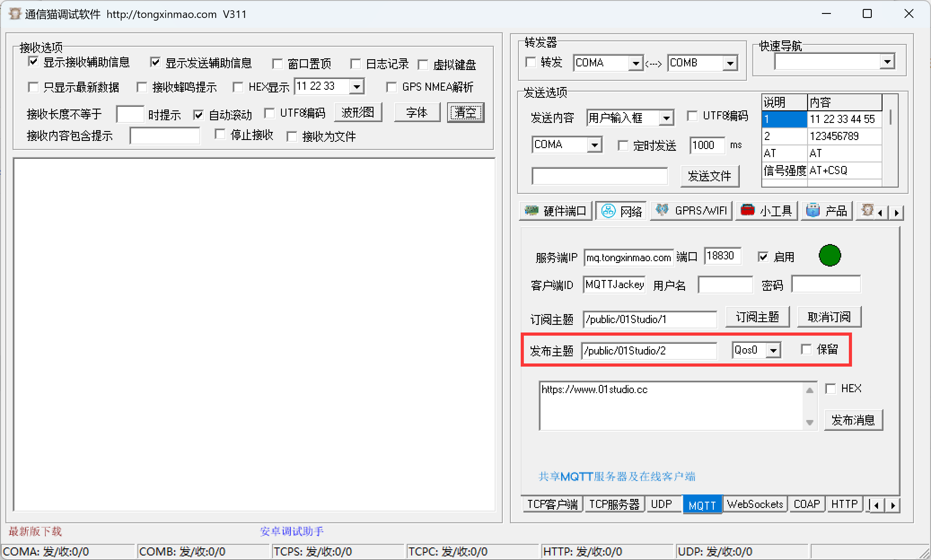Click the rightmost panel icon after 产品
The width and height of the screenshot is (931, 560).
[x=868, y=210]
